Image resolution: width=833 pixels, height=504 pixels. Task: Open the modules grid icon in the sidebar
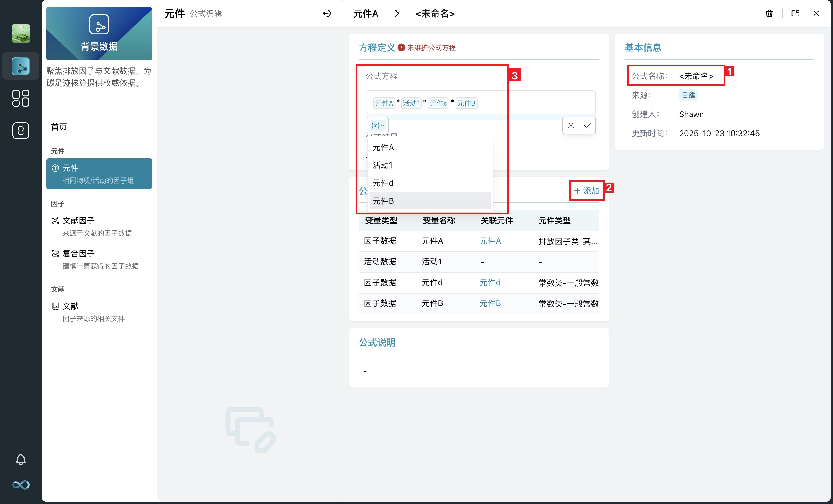tap(20, 98)
